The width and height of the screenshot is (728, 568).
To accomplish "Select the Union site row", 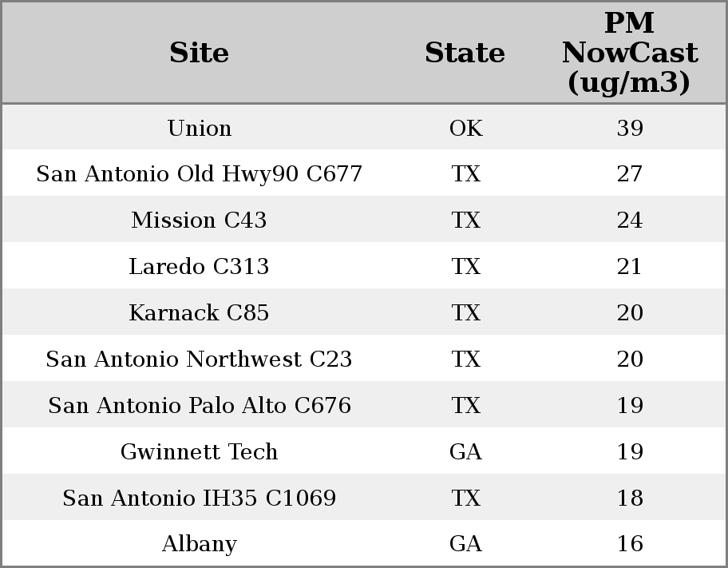I will (x=364, y=127).
